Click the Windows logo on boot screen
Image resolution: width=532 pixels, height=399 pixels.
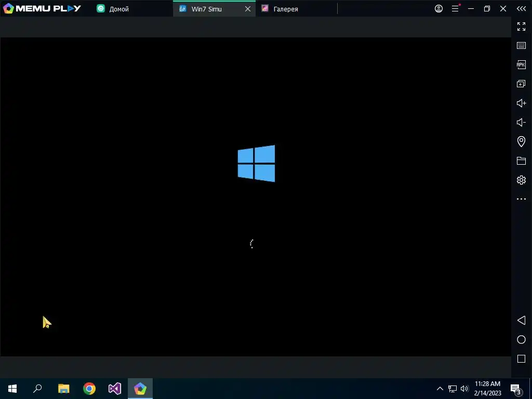(x=256, y=164)
